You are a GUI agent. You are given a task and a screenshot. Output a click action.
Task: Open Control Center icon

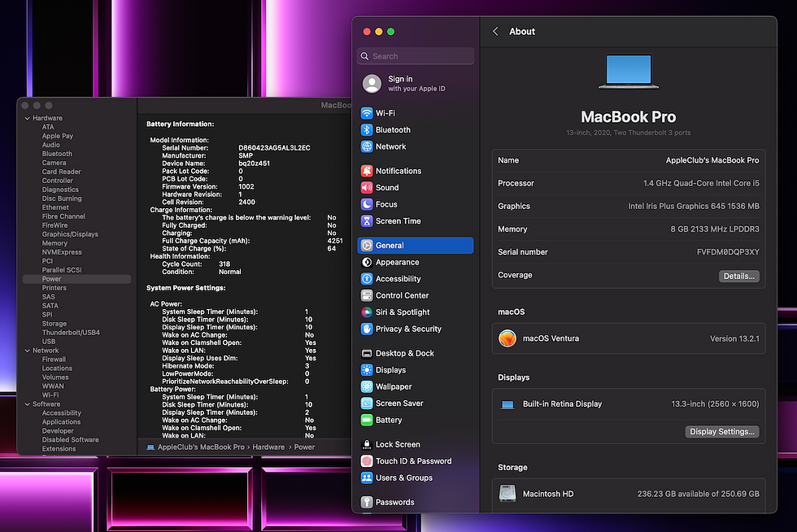click(x=367, y=295)
